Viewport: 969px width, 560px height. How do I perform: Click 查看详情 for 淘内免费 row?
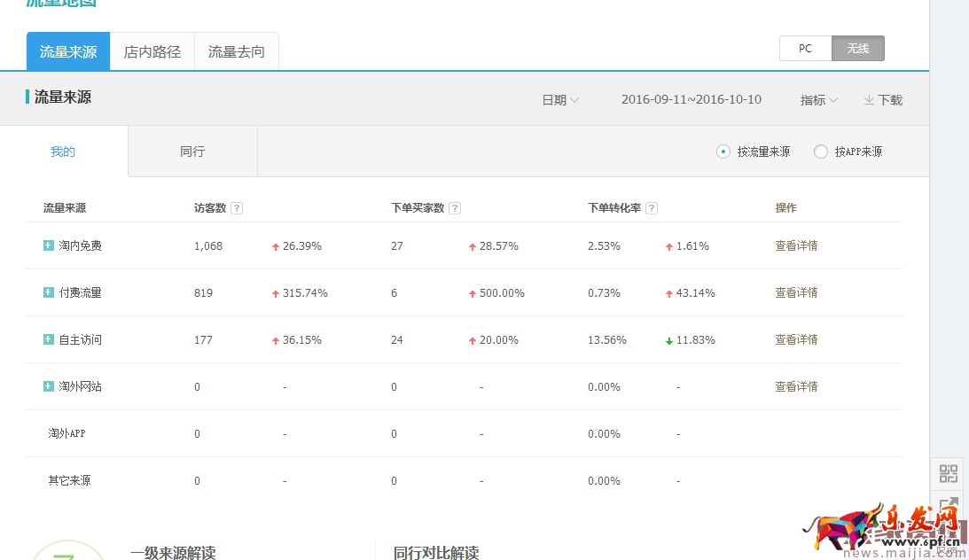796,245
